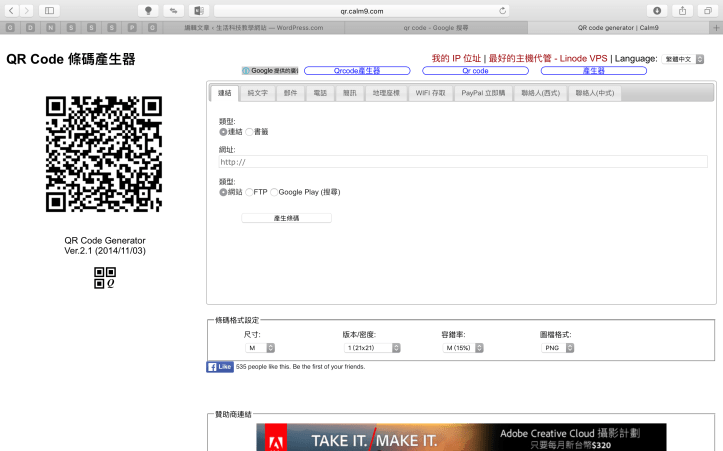Click the 'QR Code 條碼產生器' page heading

tap(71, 59)
